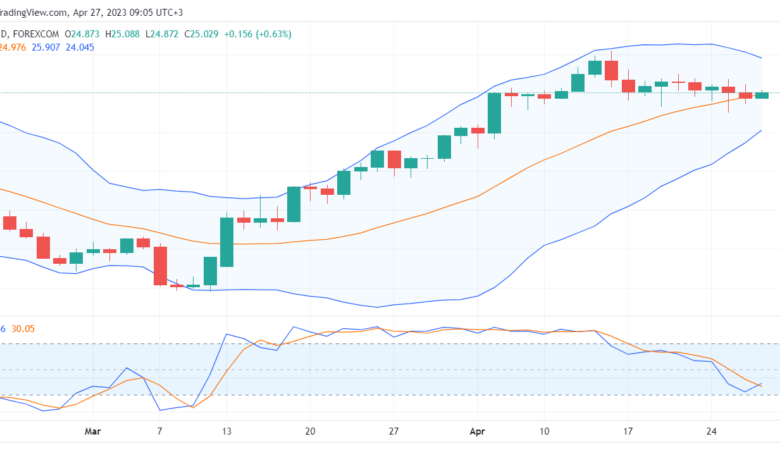Click the 24 date label on time axis

pos(711,431)
